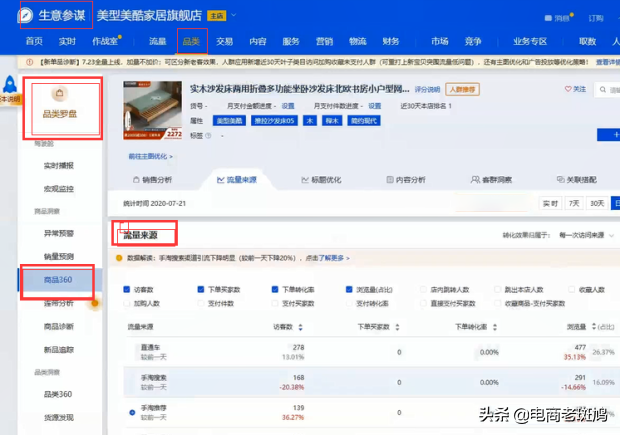Click the sofa bed product thumbnail
The height and width of the screenshot is (435, 620).
tap(153, 110)
